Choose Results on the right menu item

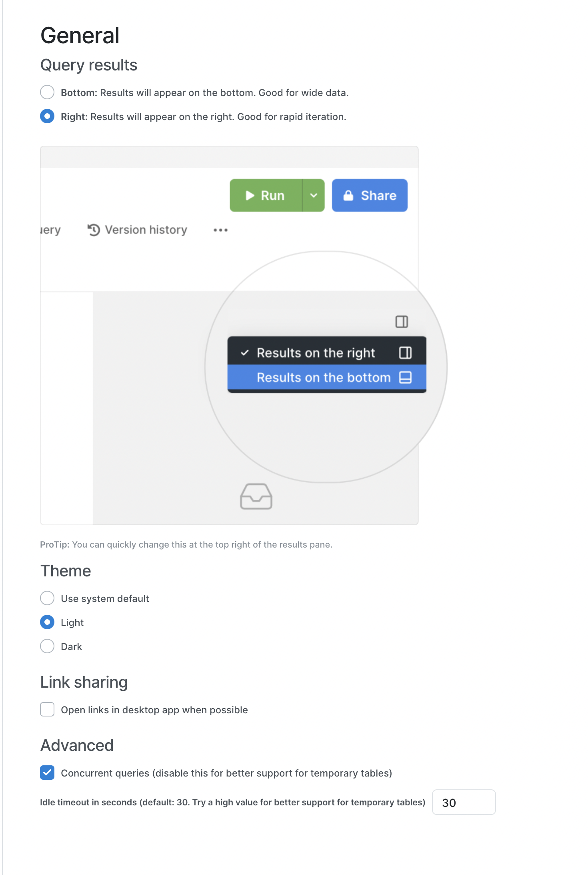coord(326,353)
